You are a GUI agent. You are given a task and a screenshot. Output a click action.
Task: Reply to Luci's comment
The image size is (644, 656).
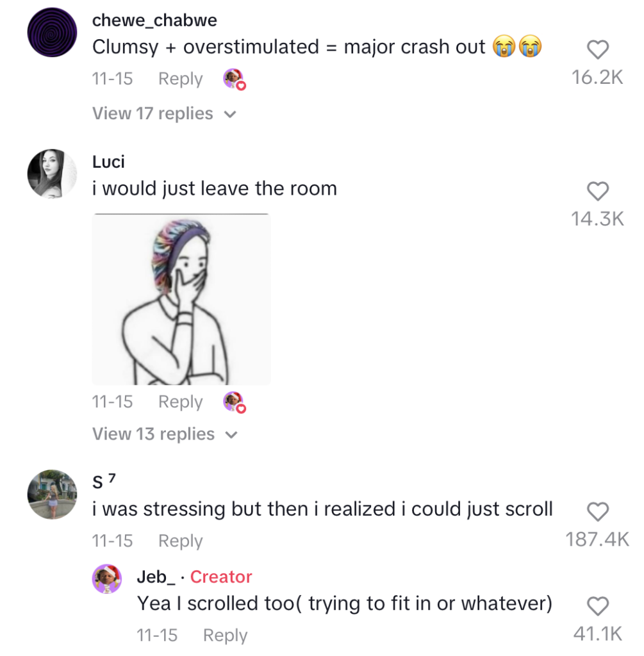180,402
